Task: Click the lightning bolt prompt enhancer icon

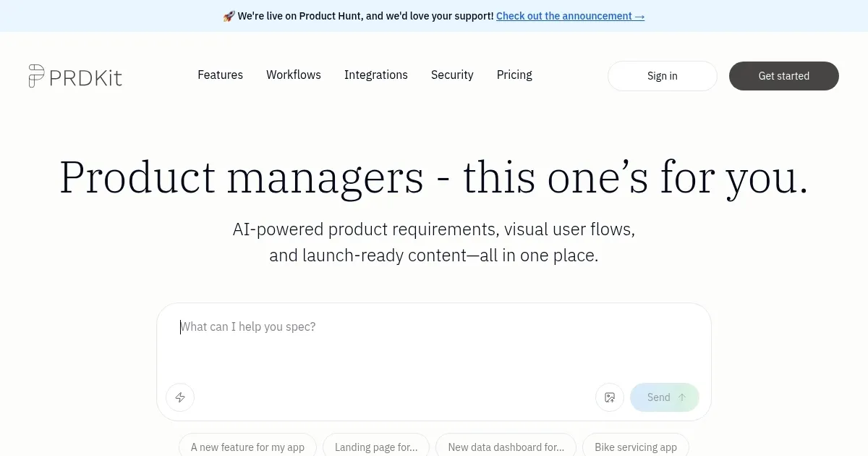Action: (x=180, y=397)
